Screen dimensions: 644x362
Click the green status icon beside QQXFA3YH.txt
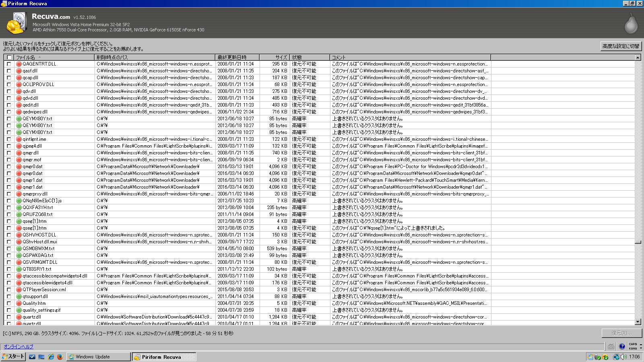(19, 208)
